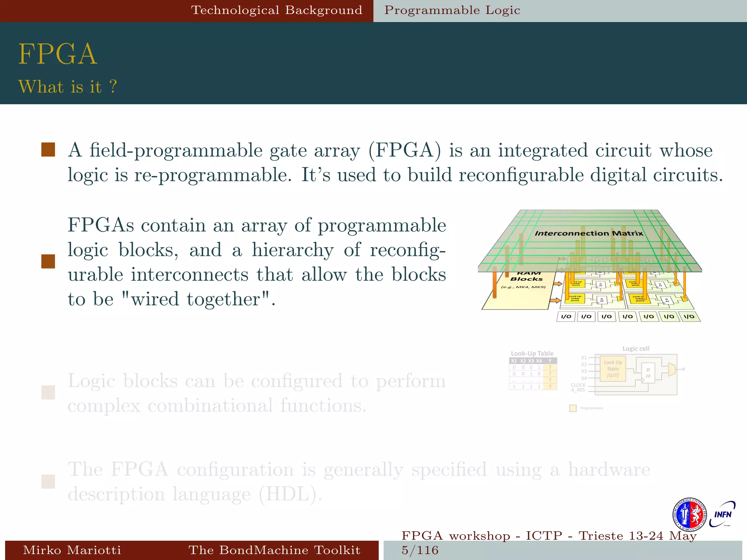The height and width of the screenshot is (560, 747).
Task: Click the page number 5/116
Action: (420, 550)
